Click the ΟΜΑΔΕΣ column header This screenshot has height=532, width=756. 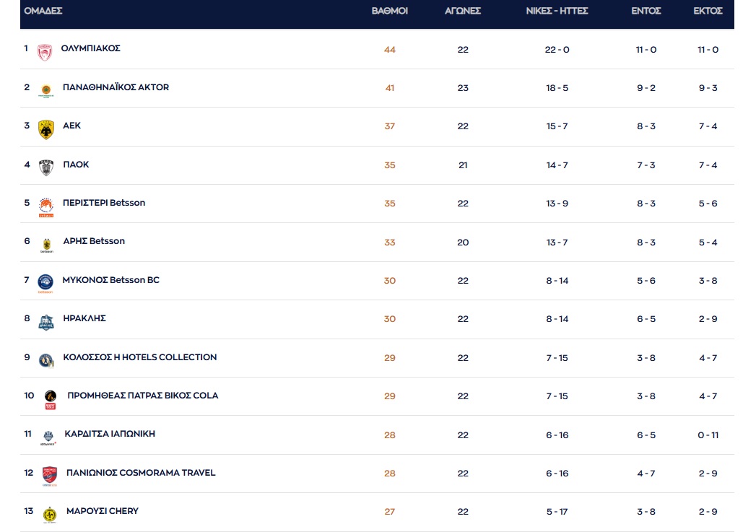coord(43,11)
